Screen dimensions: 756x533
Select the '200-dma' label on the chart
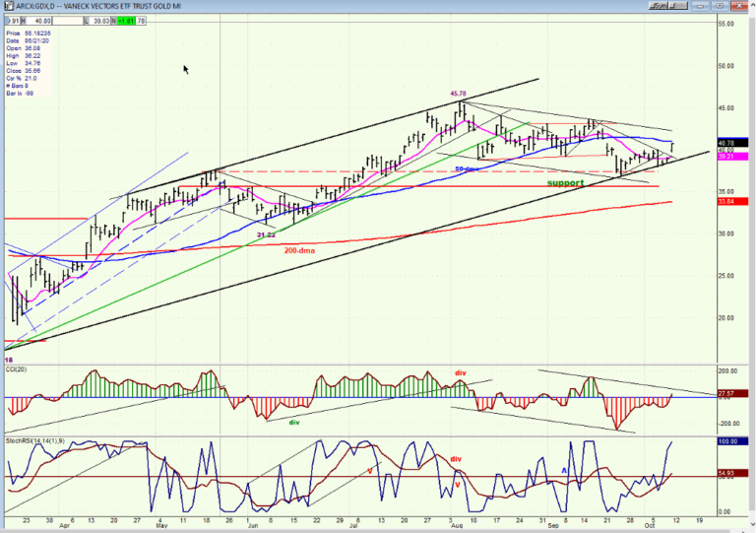[x=299, y=250]
